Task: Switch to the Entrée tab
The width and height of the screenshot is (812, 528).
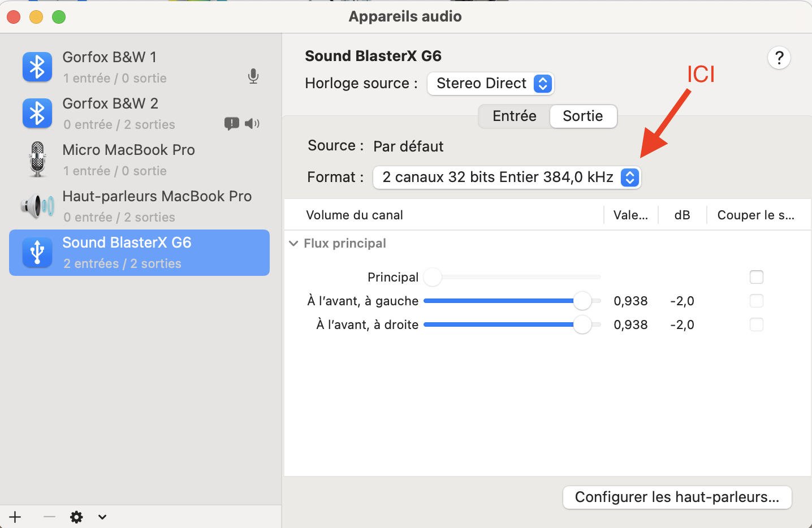Action: [x=514, y=116]
